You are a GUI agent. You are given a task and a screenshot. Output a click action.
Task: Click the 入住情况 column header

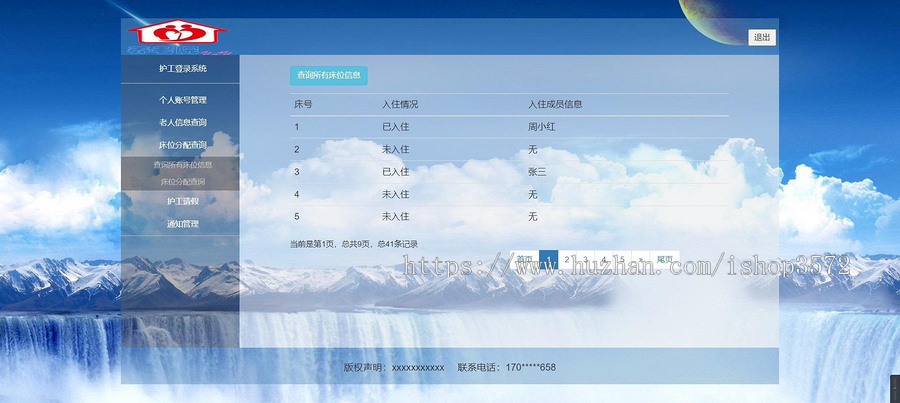[400, 104]
